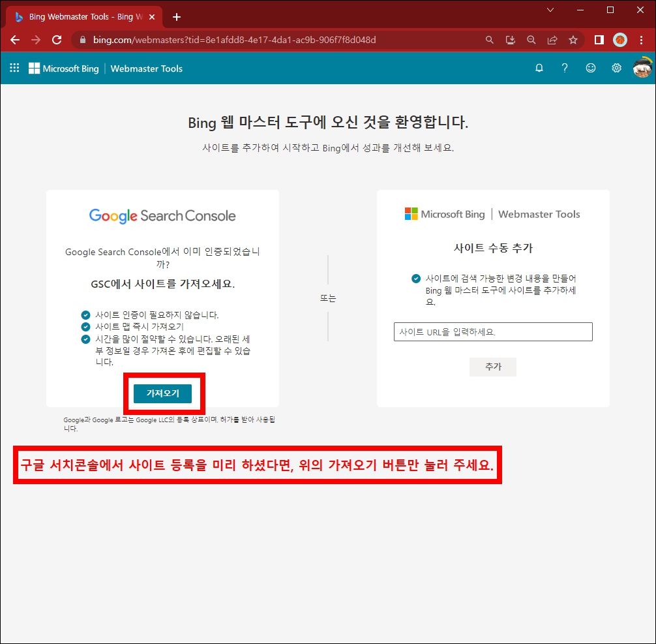656x644 pixels.
Task: Open the in-page zoom search icon
Action: pyautogui.click(x=531, y=40)
